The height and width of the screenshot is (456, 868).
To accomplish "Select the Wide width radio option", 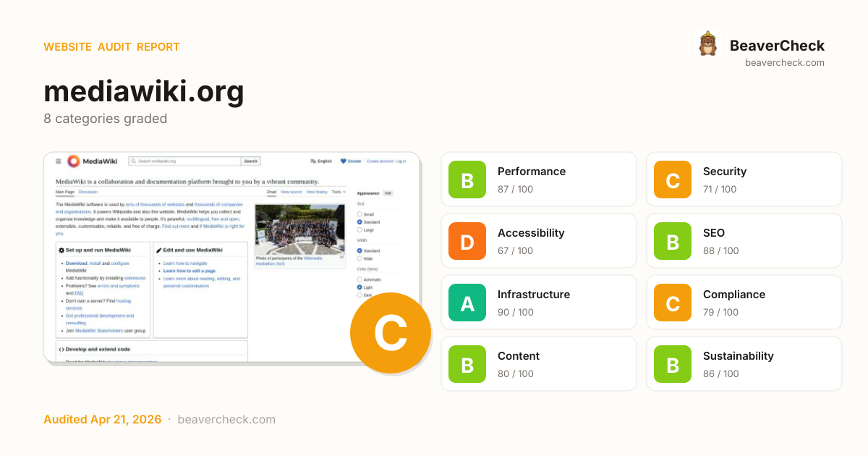I will (359, 258).
